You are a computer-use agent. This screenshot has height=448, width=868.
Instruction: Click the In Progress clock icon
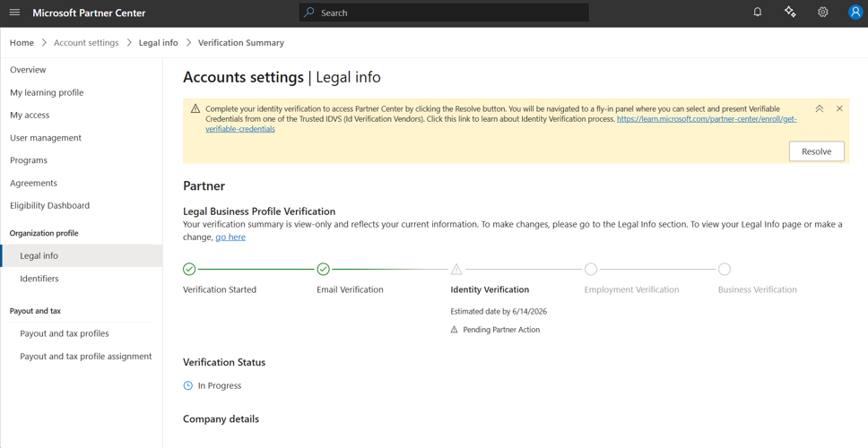188,385
